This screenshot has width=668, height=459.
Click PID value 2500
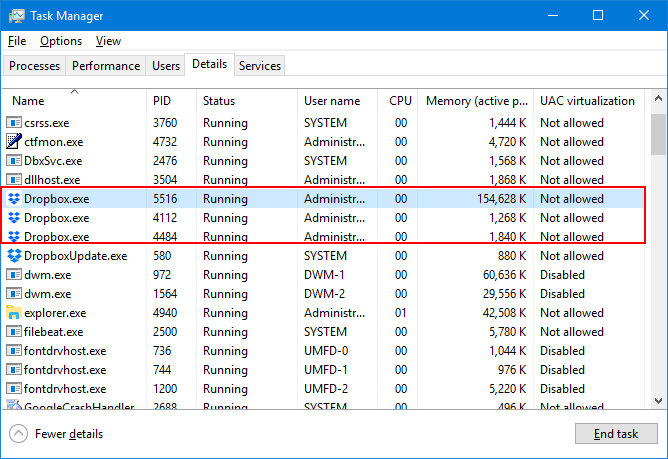pos(165,332)
